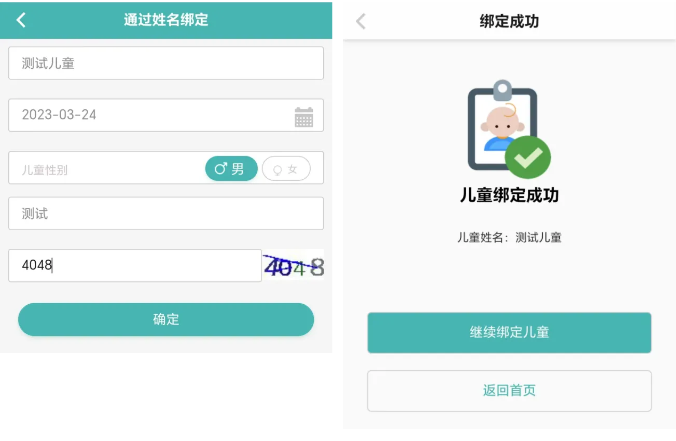Tap the 通过姓名绑定 header title
The height and width of the screenshot is (441, 676).
[166, 20]
